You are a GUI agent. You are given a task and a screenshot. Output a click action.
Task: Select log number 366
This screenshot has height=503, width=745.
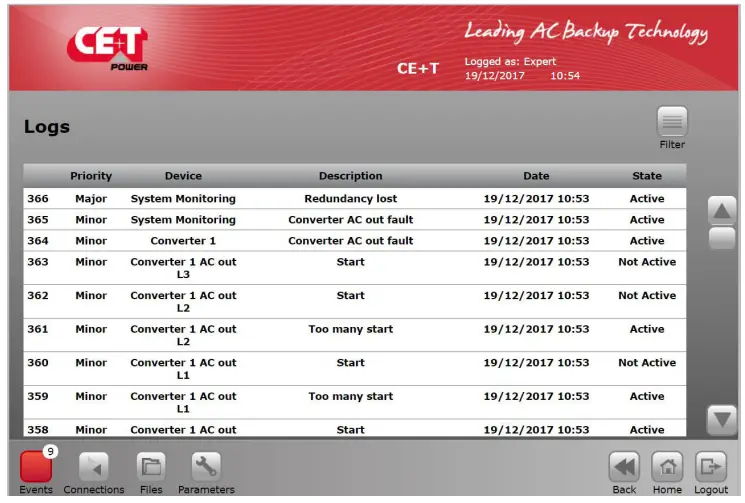(38, 199)
